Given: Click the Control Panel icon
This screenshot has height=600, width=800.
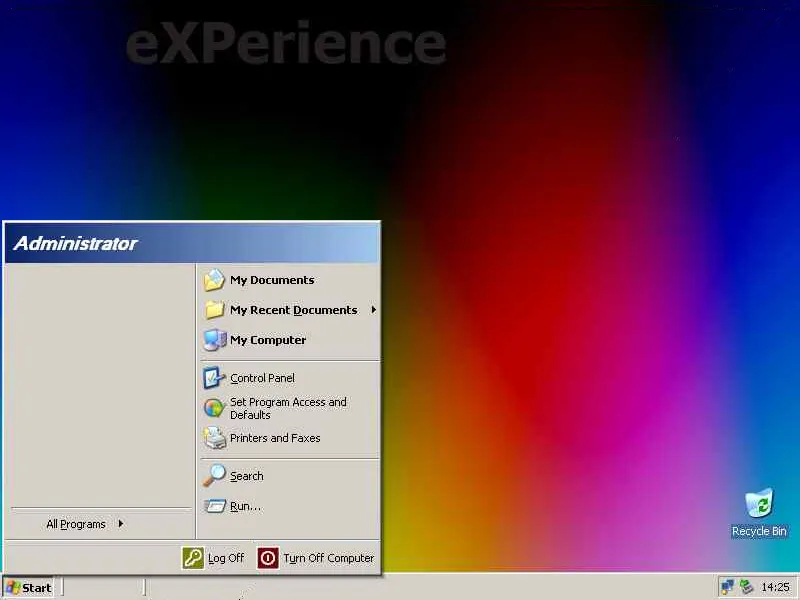Looking at the screenshot, I should [214, 378].
